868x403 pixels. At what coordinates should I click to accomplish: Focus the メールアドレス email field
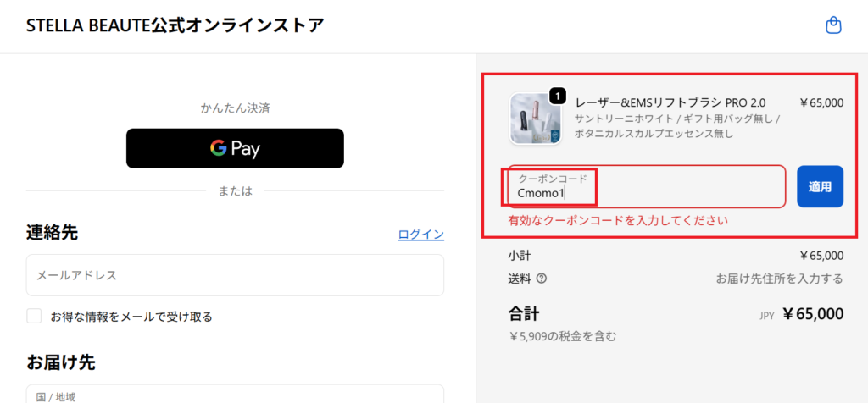coord(235,275)
